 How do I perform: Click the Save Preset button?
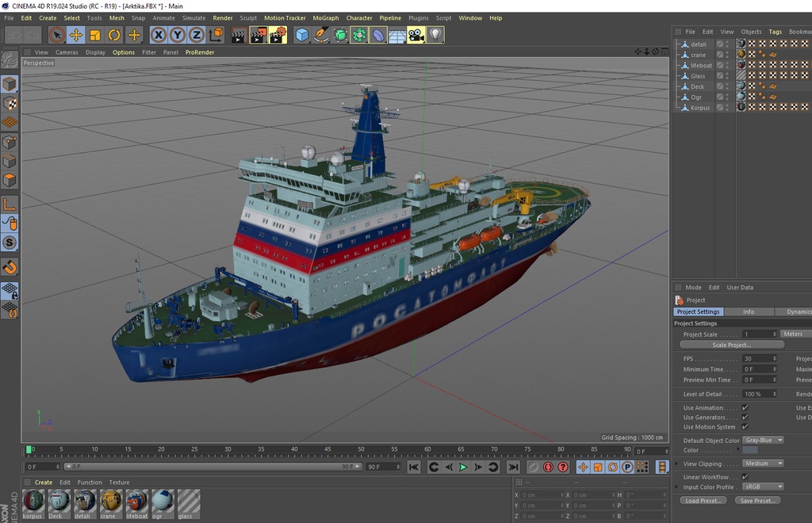coord(757,501)
